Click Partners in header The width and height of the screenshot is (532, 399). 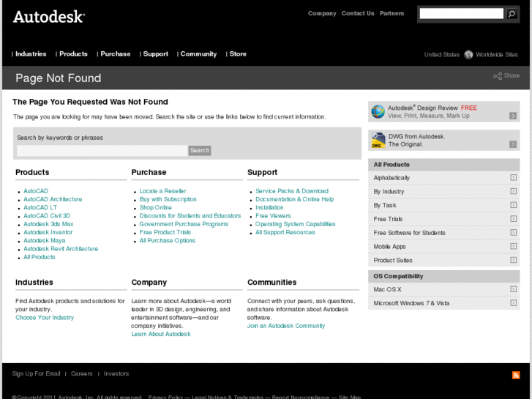click(392, 13)
